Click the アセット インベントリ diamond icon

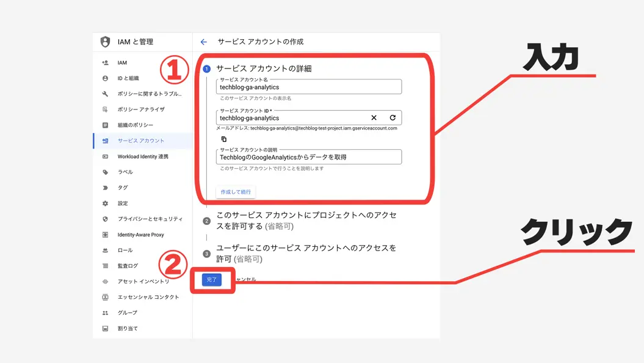105,281
